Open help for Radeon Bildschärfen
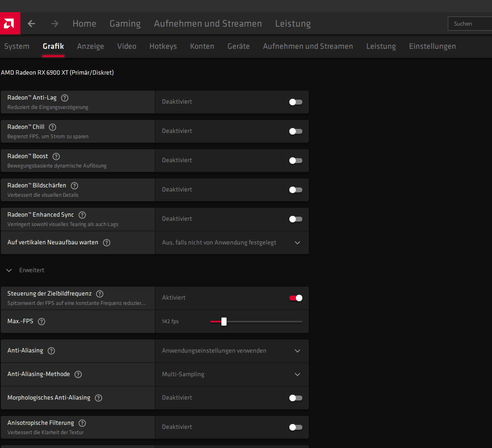Image resolution: width=492 pixels, height=448 pixels. click(x=74, y=186)
